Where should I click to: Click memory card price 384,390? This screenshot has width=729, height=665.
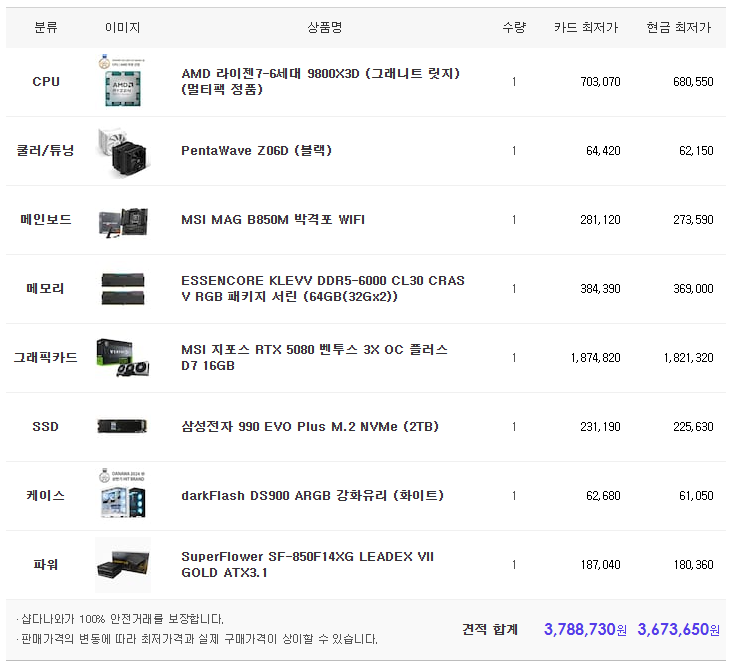point(600,289)
